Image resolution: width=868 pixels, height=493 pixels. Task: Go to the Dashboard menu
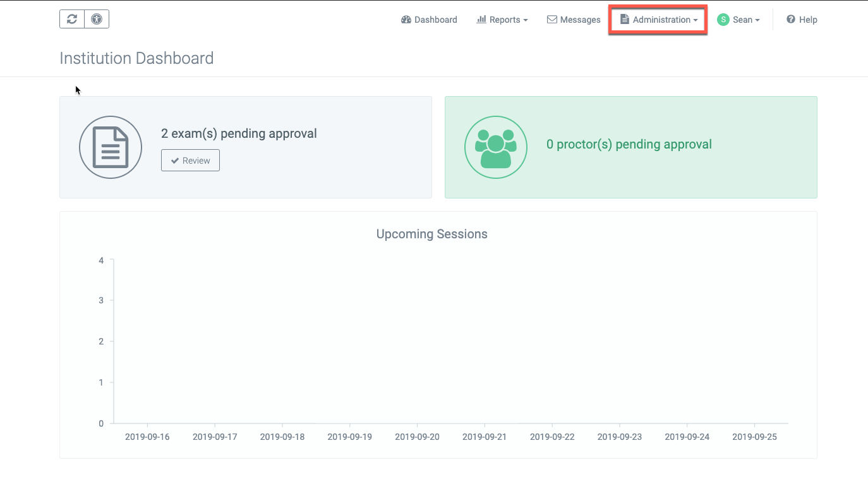coord(429,20)
